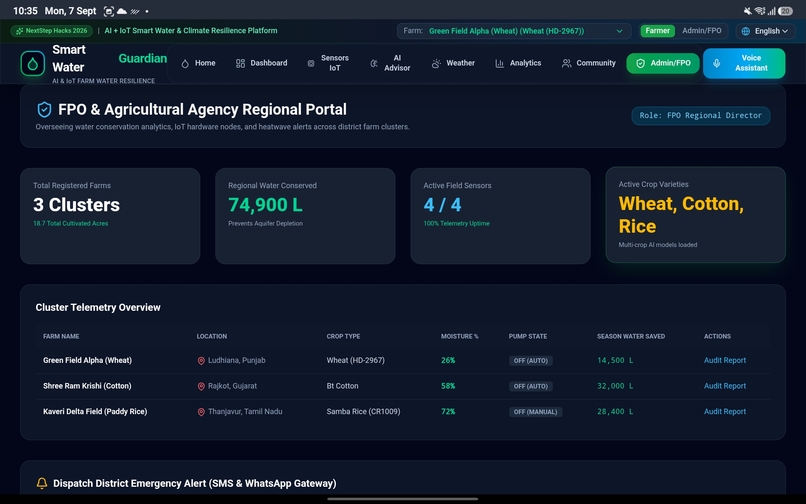Expand the English language dropdown
806x504 pixels.
pyautogui.click(x=765, y=31)
